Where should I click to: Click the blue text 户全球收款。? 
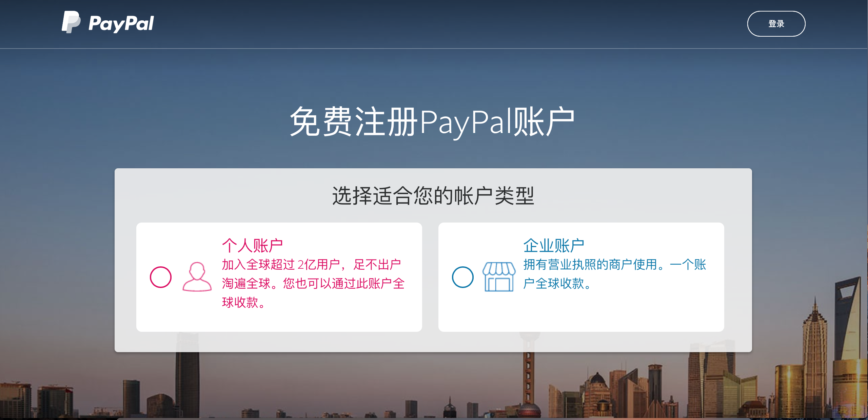(558, 284)
